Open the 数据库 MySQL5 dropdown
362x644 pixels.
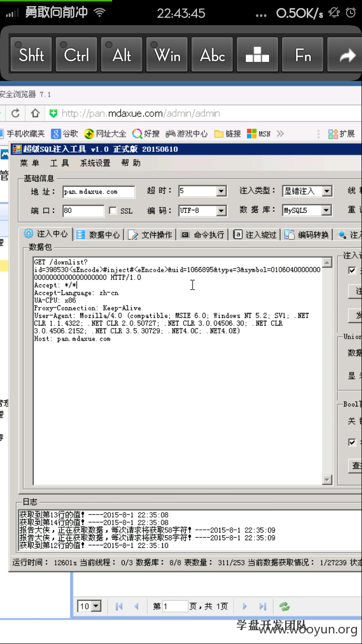coord(327,210)
